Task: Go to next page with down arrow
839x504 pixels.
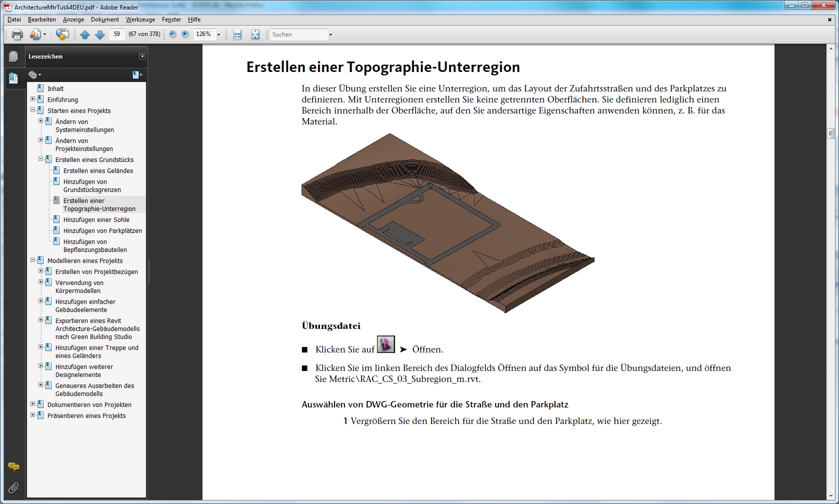Action: coord(100,34)
